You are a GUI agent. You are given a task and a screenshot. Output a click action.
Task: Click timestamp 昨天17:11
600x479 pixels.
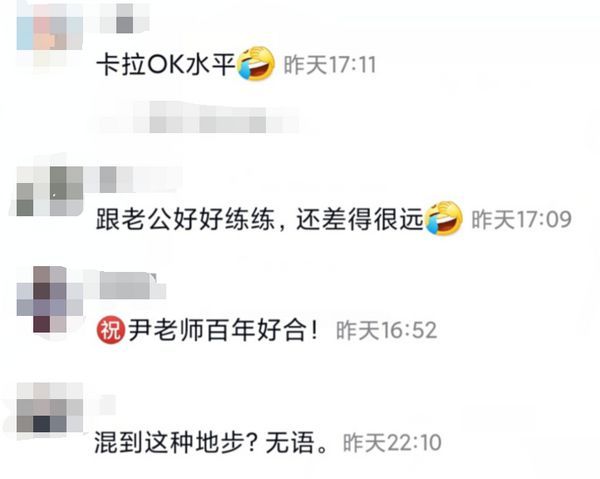pos(330,65)
